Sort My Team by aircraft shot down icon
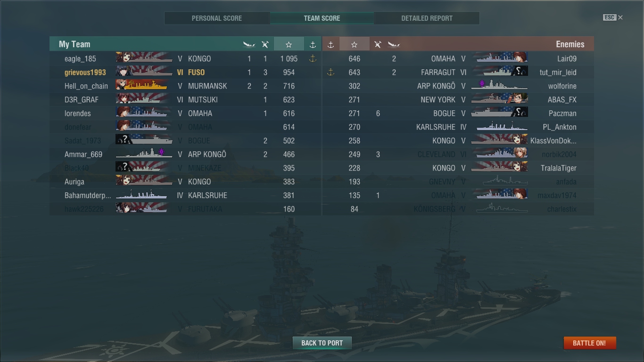644x362 pixels. 265,44
